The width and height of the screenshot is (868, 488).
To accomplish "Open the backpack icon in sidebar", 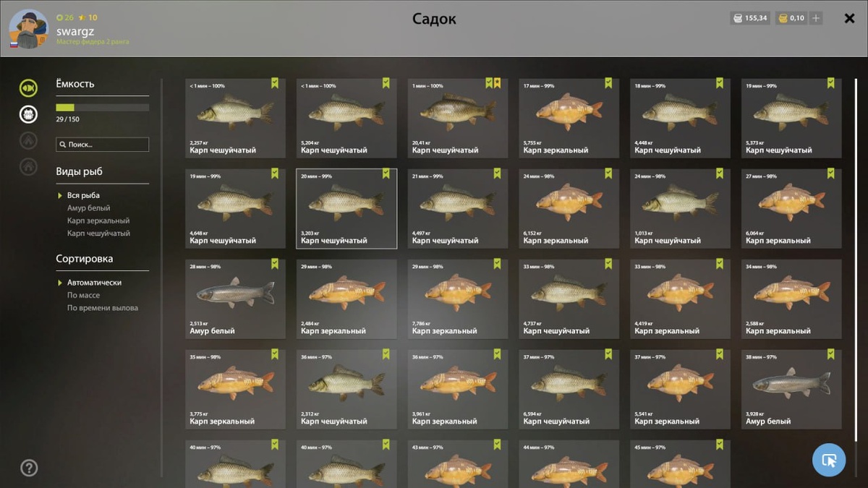I will point(28,114).
